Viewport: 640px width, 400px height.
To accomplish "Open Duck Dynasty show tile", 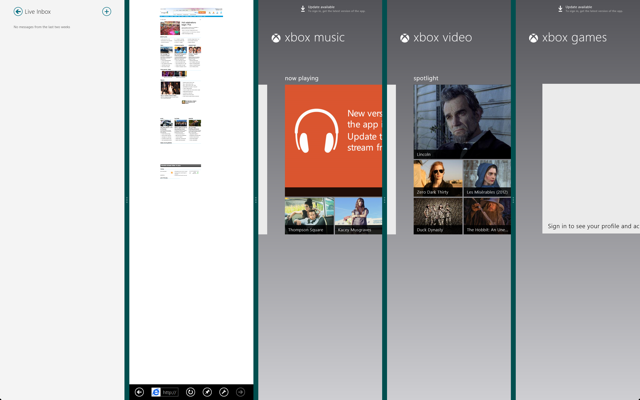I will click(438, 216).
